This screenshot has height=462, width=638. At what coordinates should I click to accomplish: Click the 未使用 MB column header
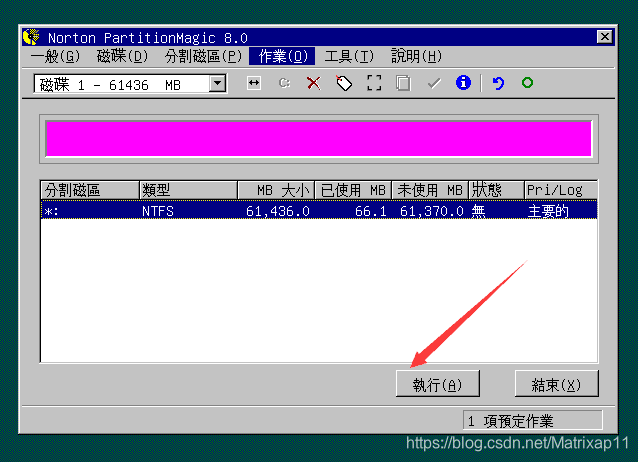(x=430, y=190)
